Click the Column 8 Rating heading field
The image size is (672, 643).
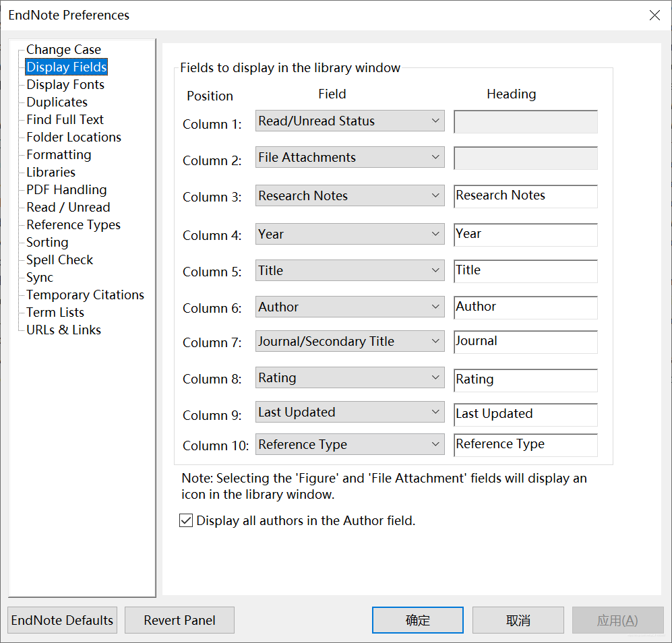coord(526,380)
